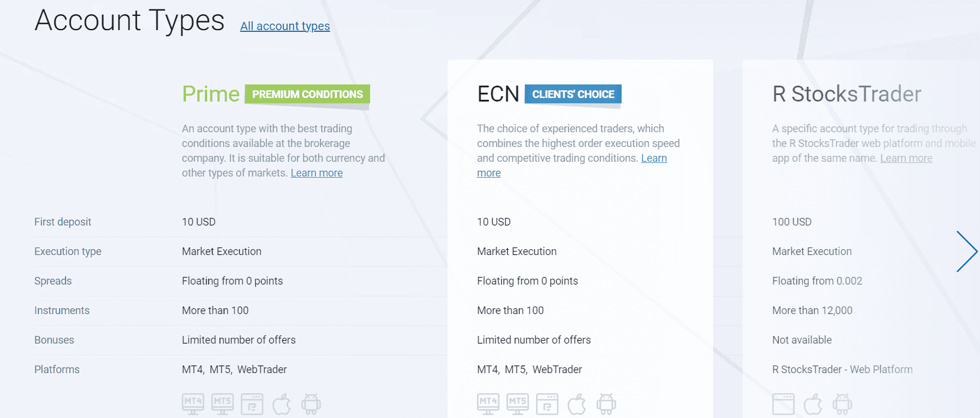The image size is (980, 418).
Task: Select the Apple iOS icon under ECN
Action: pos(577,404)
